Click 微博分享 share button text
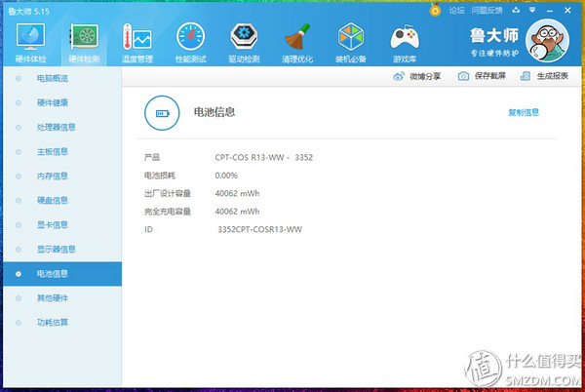The image size is (585, 392). (x=425, y=76)
